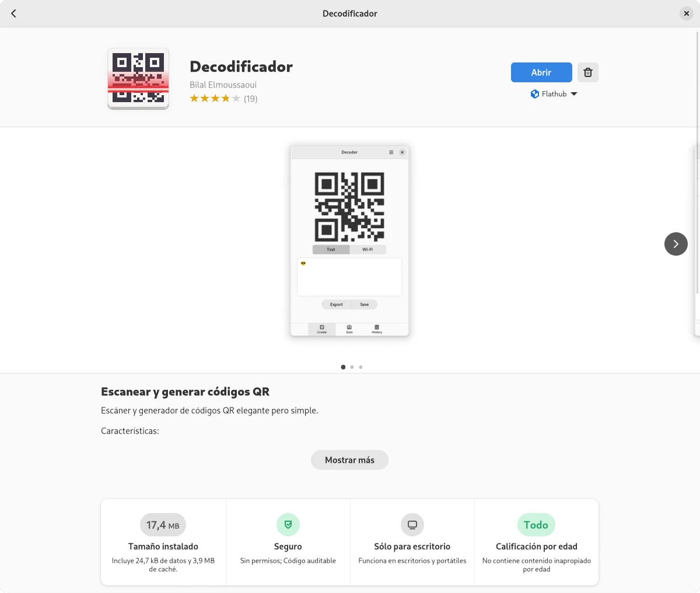Click the Todo age rating badge

tap(536, 525)
